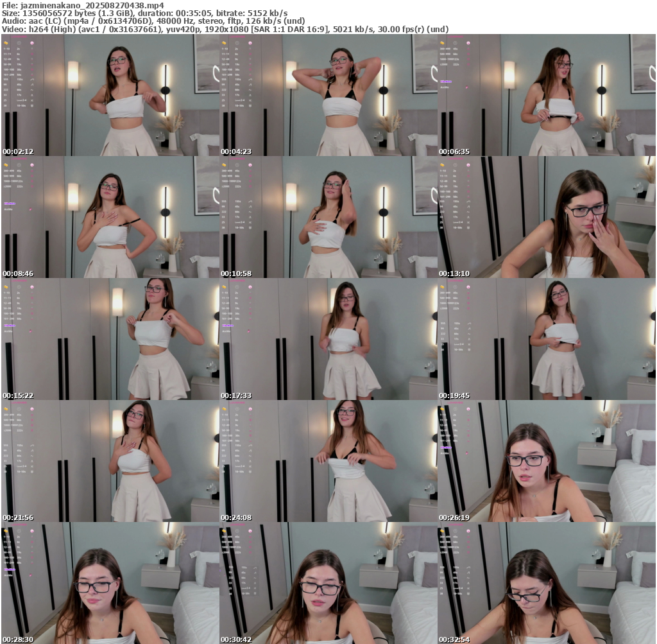Open the frame labeled 00:24:08
Viewport: 657px width, 644px height.
[328, 461]
